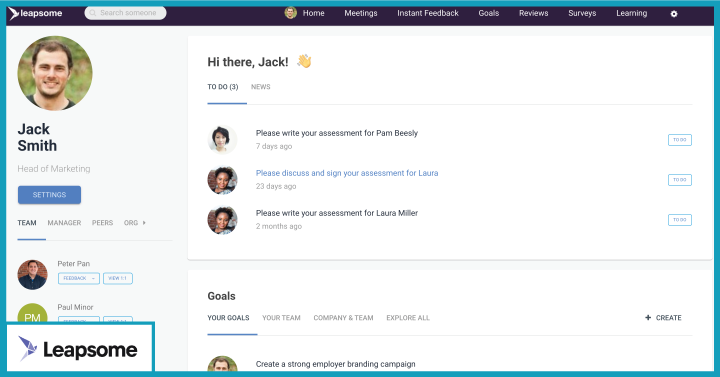The width and height of the screenshot is (720, 377).
Task: Open the Learning section
Action: (x=631, y=13)
